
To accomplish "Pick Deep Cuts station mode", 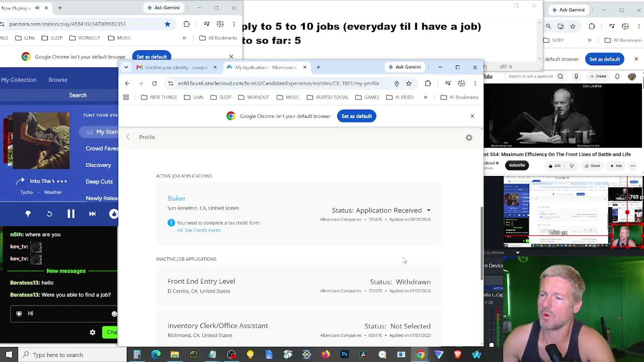I will pyautogui.click(x=99, y=182).
